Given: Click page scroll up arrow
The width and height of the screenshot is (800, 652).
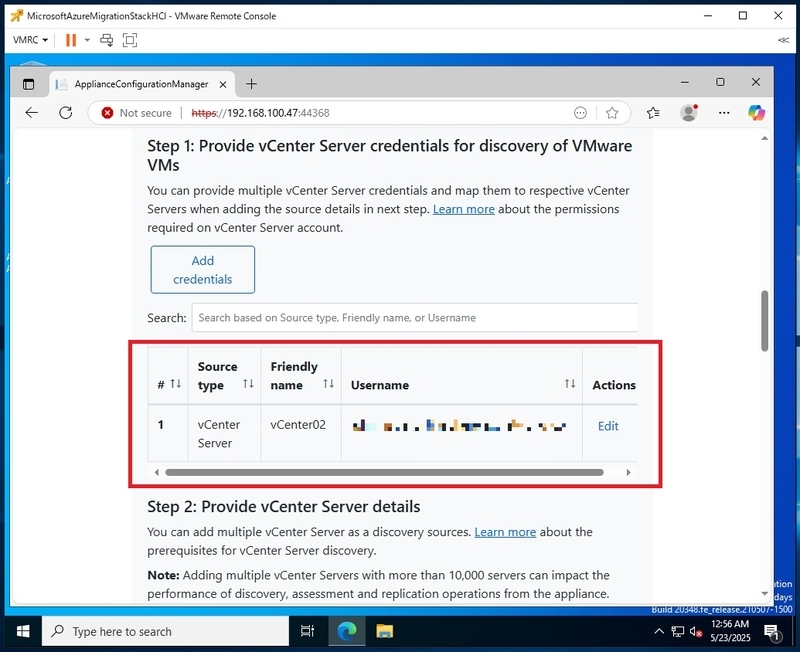Looking at the screenshot, I should click(x=764, y=139).
